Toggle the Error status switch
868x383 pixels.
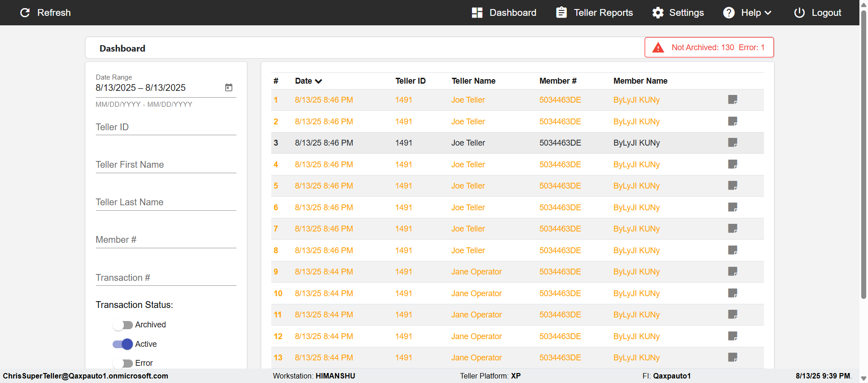[123, 363]
